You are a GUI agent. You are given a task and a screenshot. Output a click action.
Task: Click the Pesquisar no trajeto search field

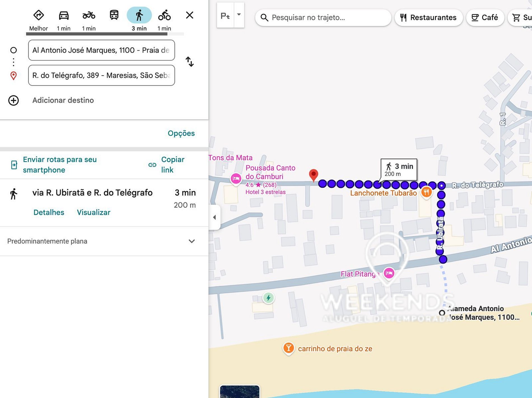click(323, 18)
